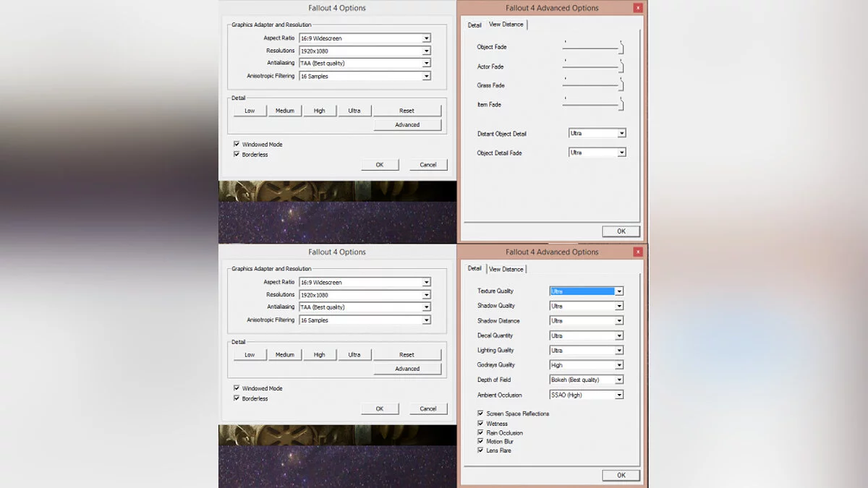
Task: Close the Advanced Options dialog showing Texture Quality
Action: point(637,252)
